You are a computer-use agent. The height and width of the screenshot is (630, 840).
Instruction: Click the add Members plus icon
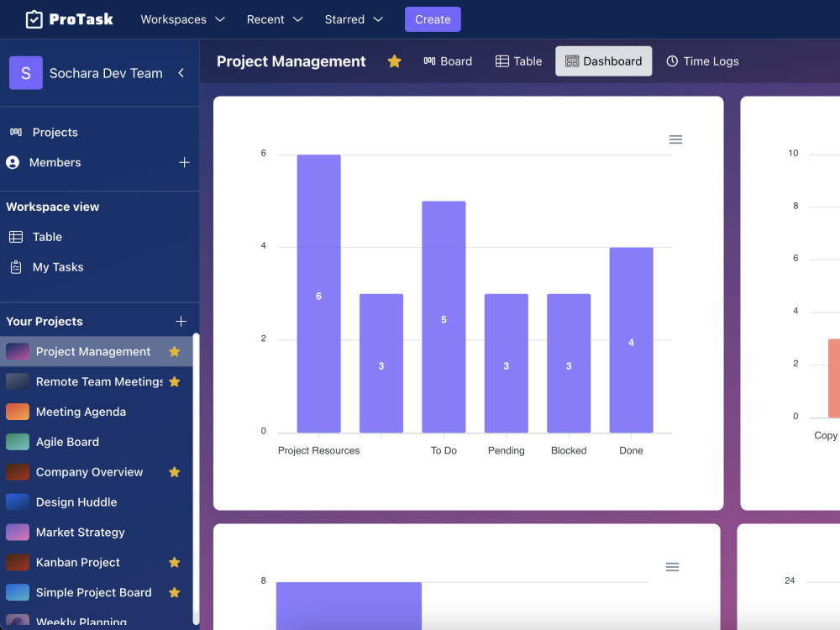click(184, 162)
